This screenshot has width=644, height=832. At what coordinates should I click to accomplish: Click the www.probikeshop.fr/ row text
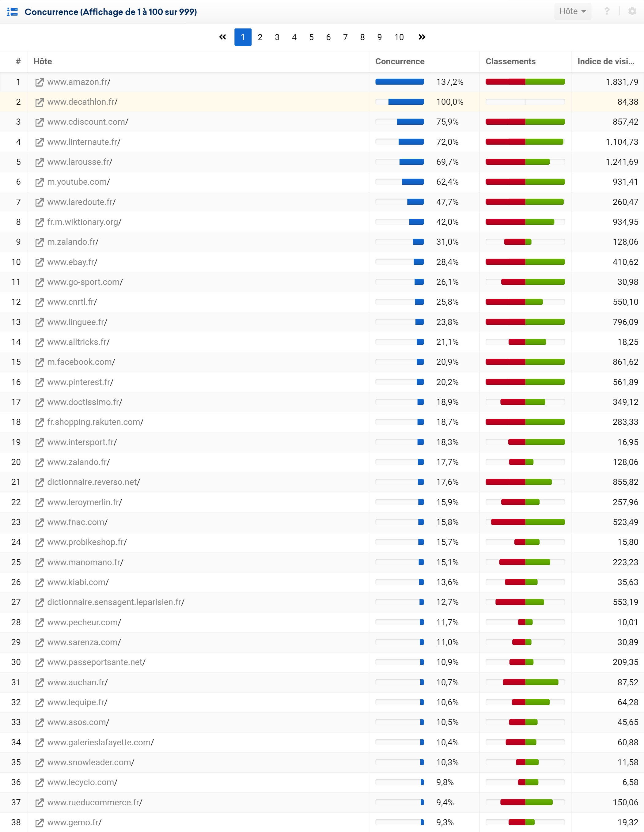tap(87, 542)
